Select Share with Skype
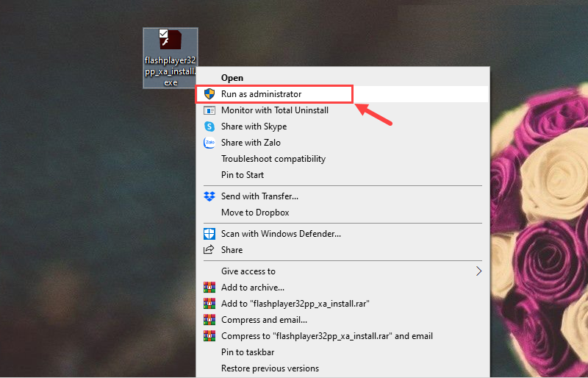 point(343,126)
